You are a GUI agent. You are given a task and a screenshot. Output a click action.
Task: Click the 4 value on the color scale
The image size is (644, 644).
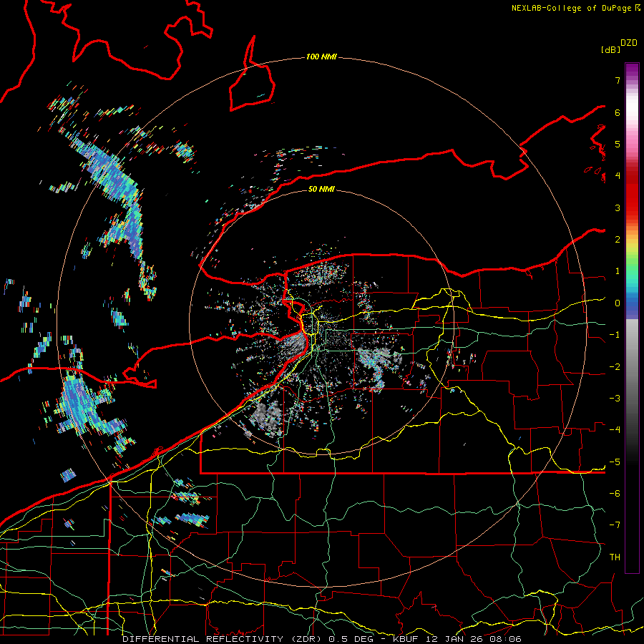click(x=618, y=176)
